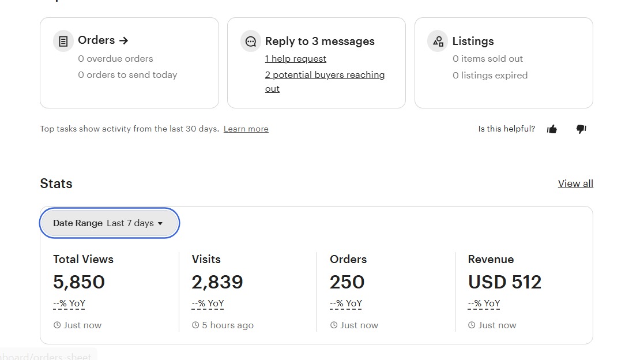Open 2 potential buyers reaching out link
Image resolution: width=644 pixels, height=360 pixels.
[325, 75]
